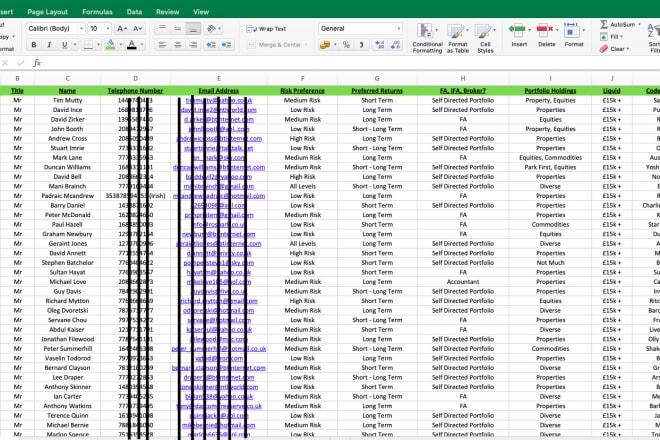This screenshot has width=660, height=440.
Task: Select the Equities, Commodities cell
Action: click(550, 157)
